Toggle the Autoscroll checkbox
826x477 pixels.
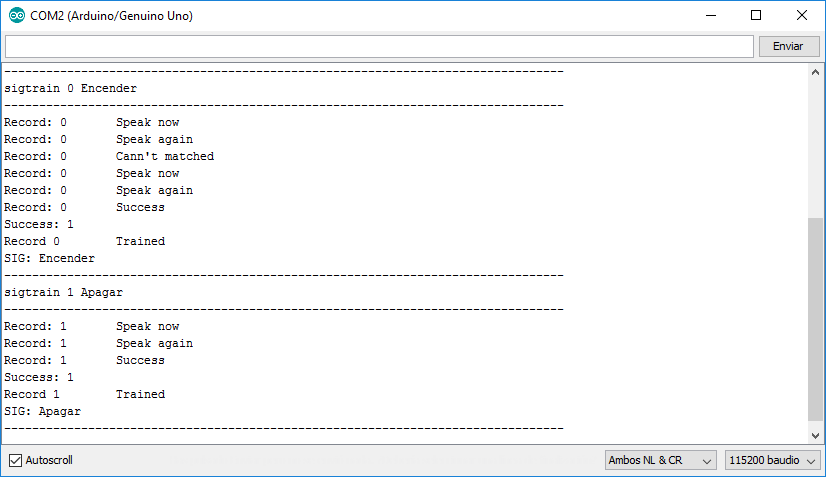[x=15, y=460]
